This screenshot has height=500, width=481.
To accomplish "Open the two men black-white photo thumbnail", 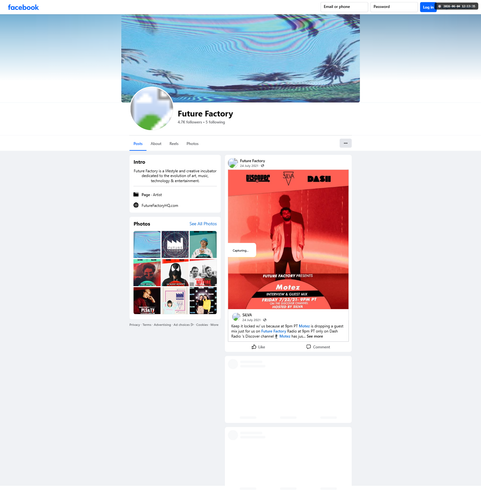I will tap(203, 273).
